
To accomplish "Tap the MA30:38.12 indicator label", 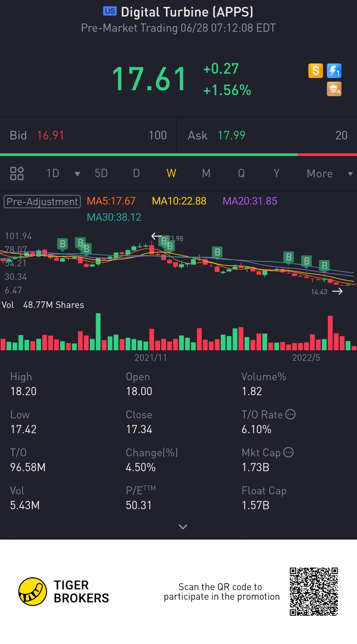I will (114, 217).
